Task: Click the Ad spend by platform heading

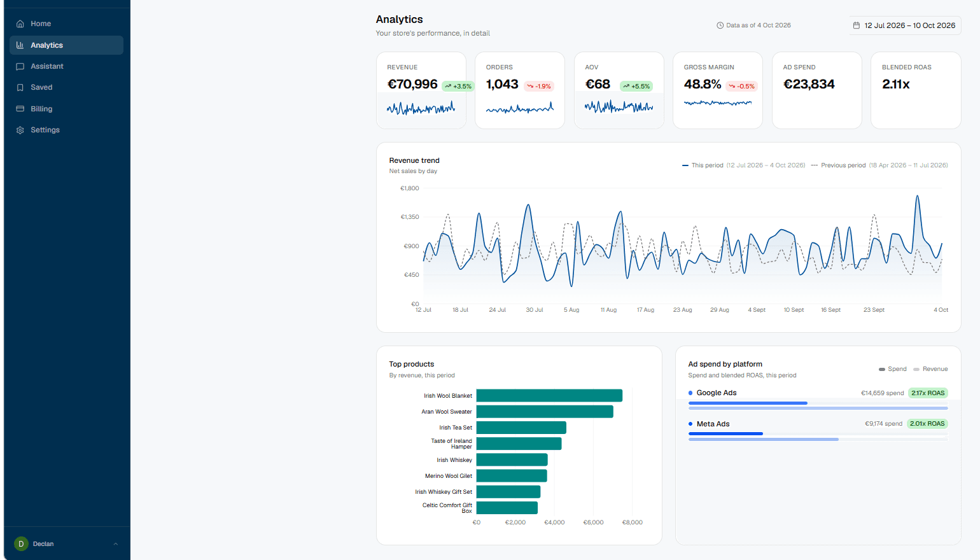Action: tap(725, 364)
